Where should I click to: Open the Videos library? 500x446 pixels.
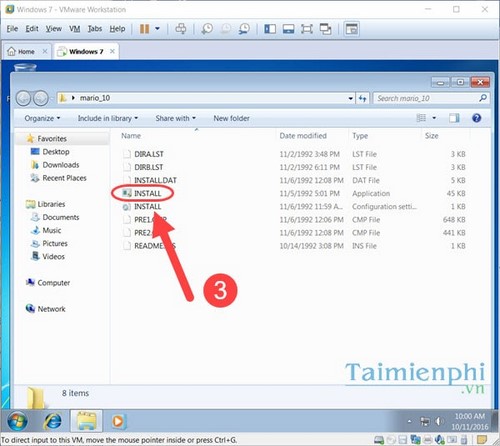(x=53, y=257)
